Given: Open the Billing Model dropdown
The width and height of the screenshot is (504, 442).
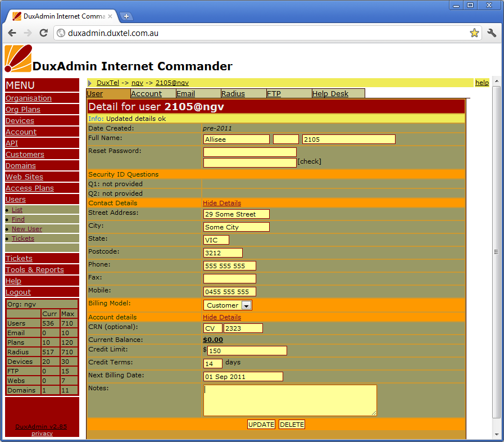Looking at the screenshot, I should [x=228, y=305].
